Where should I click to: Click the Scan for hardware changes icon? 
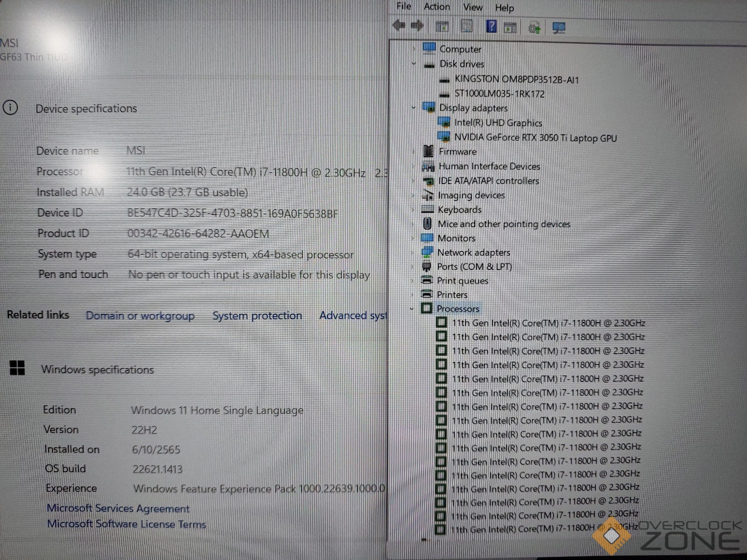coord(559,28)
